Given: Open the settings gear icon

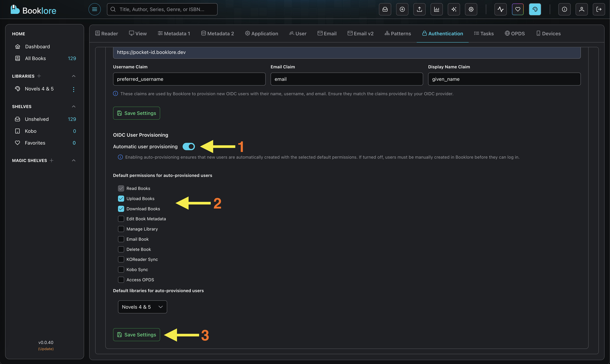Looking at the screenshot, I should click(x=471, y=9).
